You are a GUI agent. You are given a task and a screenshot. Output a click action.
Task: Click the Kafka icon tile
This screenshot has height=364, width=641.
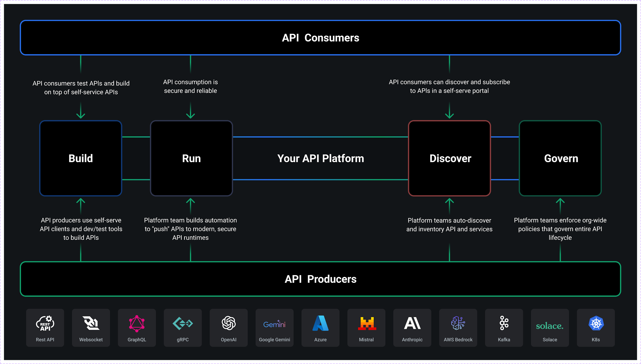pyautogui.click(x=504, y=327)
